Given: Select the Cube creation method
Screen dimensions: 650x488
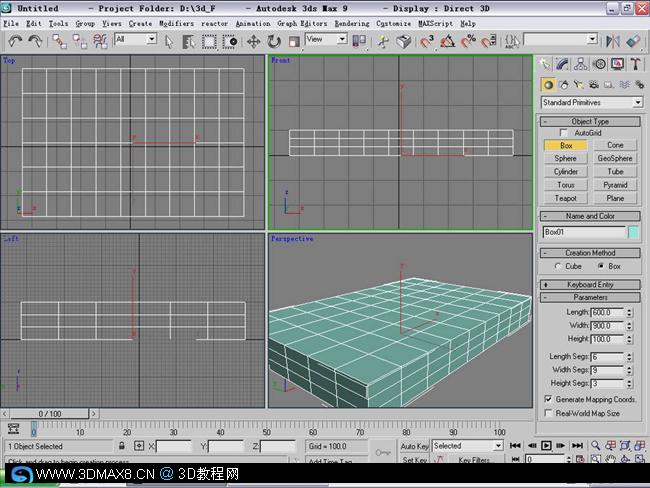Looking at the screenshot, I should point(558,266).
